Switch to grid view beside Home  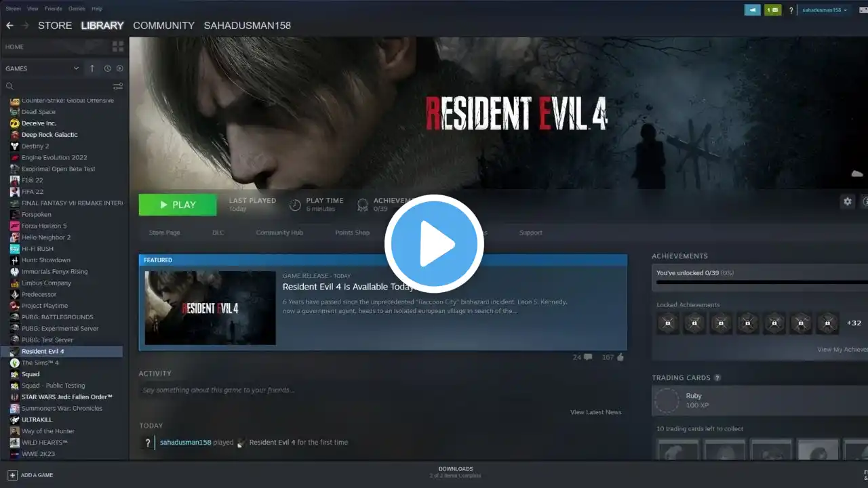pos(118,46)
